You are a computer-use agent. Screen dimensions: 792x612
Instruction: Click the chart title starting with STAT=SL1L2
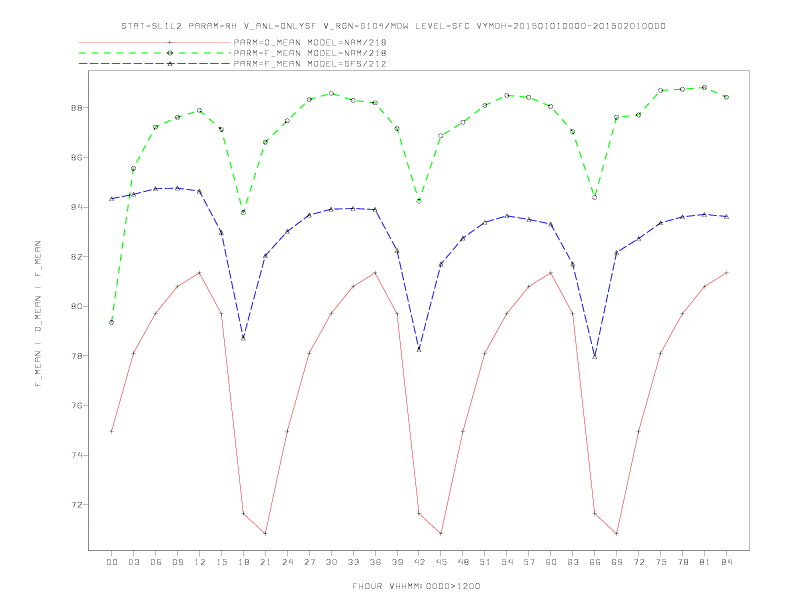(393, 26)
